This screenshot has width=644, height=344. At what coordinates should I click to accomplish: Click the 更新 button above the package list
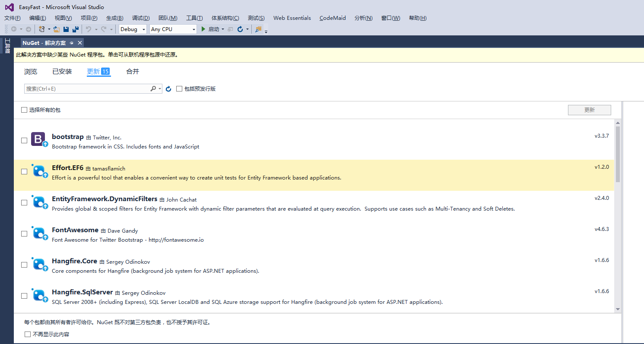(589, 110)
